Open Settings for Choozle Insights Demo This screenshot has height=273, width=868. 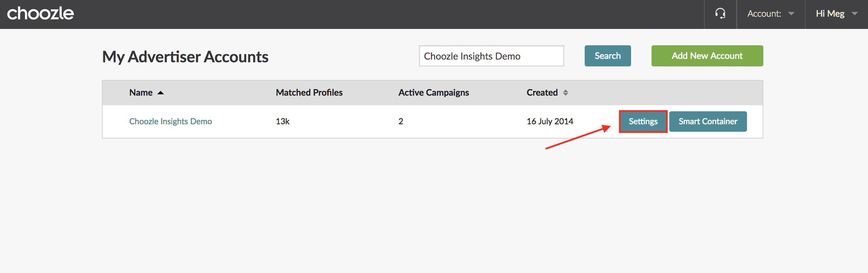coord(643,122)
